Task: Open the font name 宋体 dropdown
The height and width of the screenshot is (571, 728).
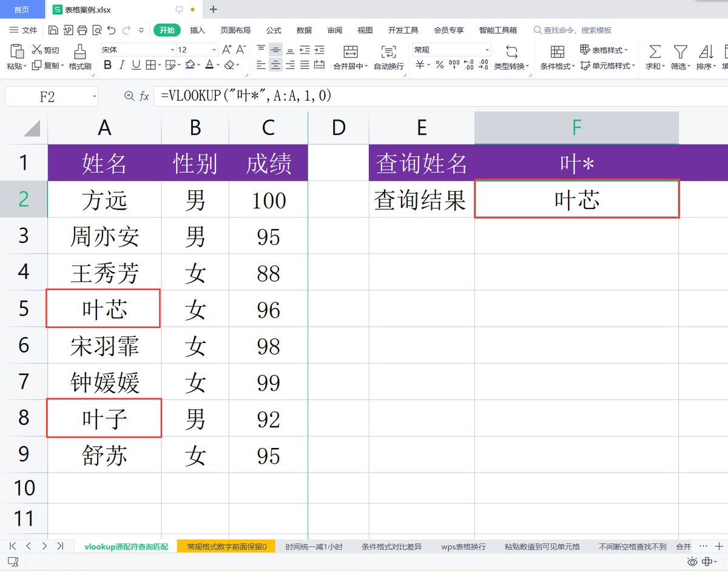Action: click(x=172, y=50)
